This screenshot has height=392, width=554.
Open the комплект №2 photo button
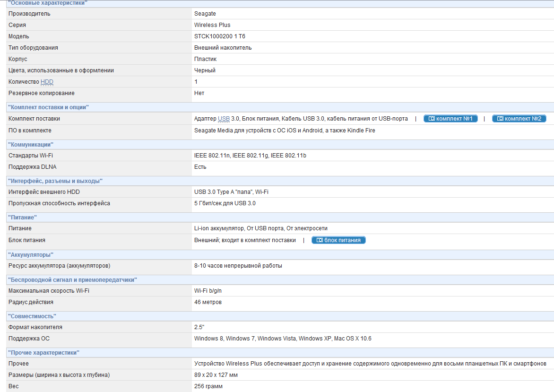[x=519, y=119]
